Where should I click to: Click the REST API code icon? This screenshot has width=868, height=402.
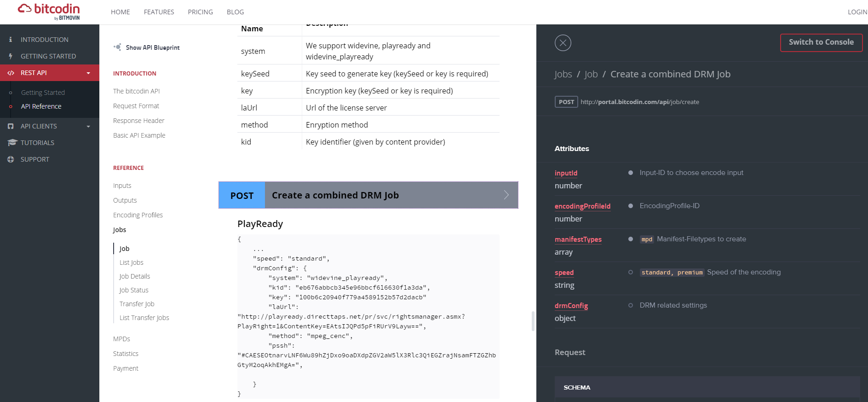coord(11,73)
